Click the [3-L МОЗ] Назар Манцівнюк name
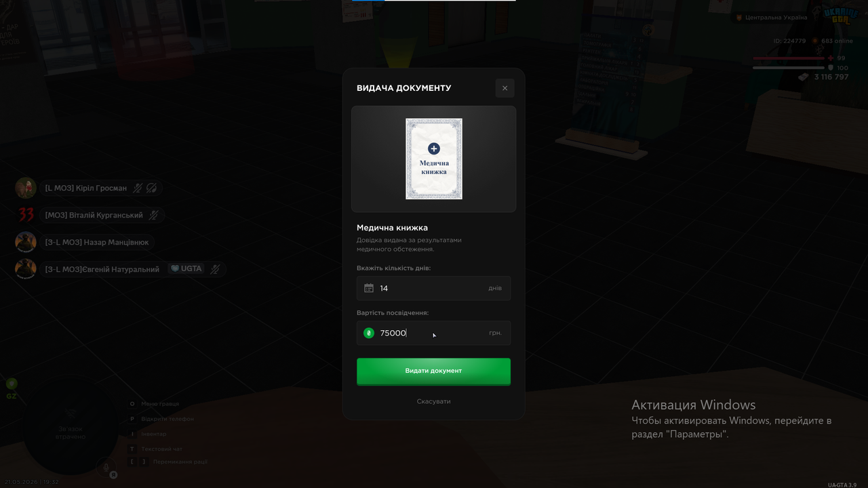 click(97, 242)
